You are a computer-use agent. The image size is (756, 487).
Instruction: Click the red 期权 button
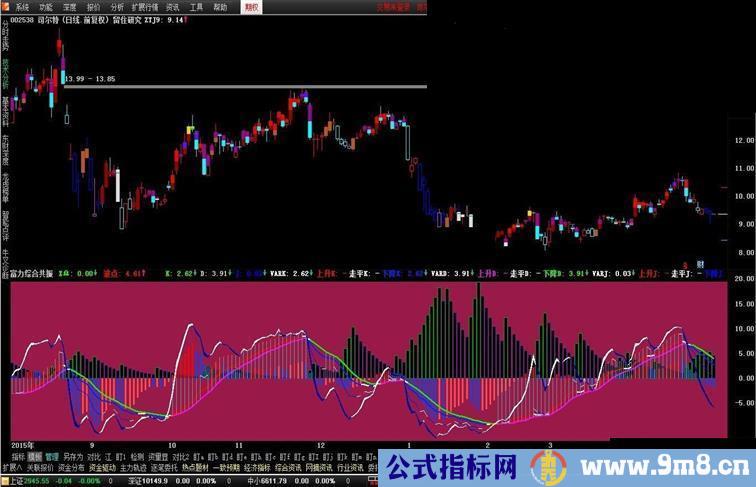tap(253, 5)
